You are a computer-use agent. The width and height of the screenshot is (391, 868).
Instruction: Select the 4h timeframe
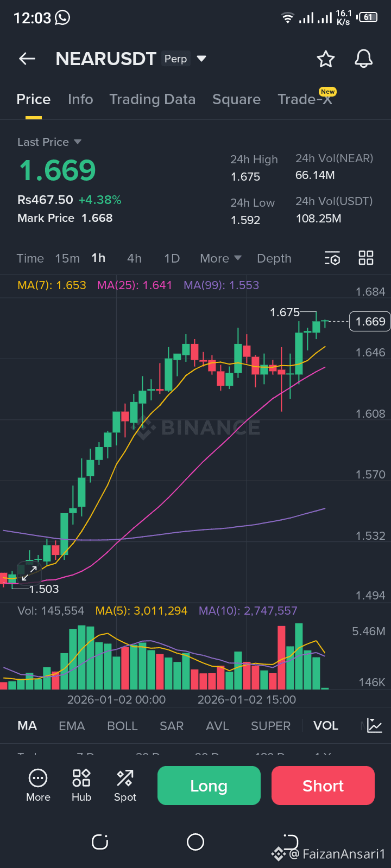click(x=134, y=258)
